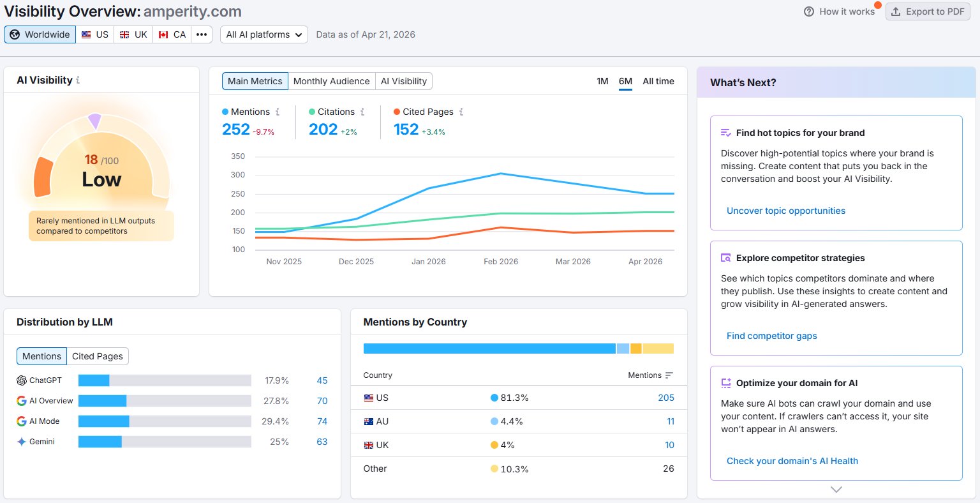The width and height of the screenshot is (980, 503).
Task: Click the Mentions metric info icon
Action: pos(278,112)
